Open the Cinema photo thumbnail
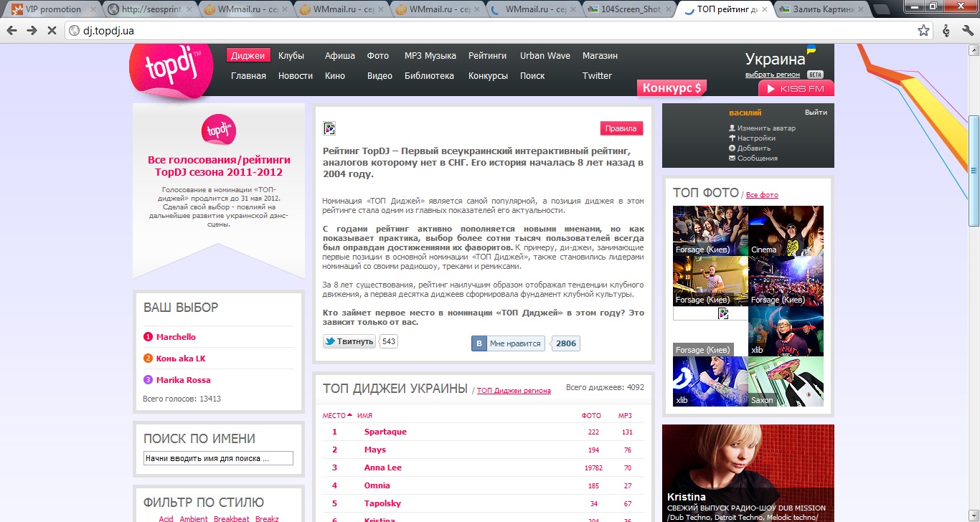 [786, 231]
